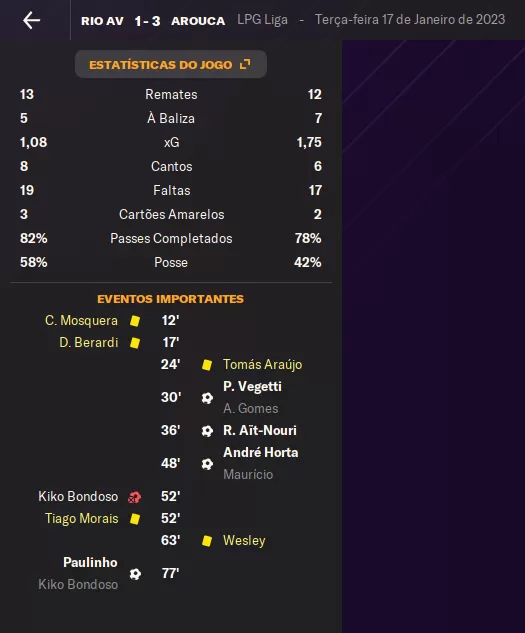Click Wesley's yellow card icon
Image resolution: width=525 pixels, height=633 pixels.
[207, 541]
